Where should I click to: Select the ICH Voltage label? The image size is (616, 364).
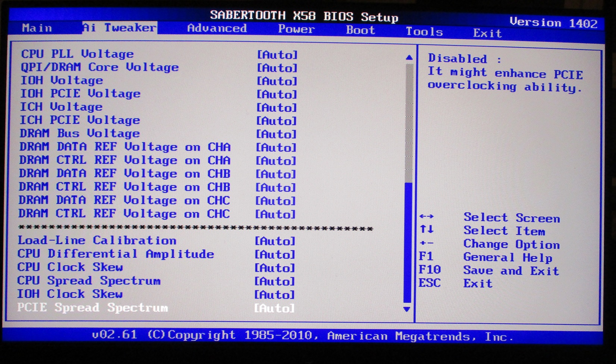pos(61,107)
